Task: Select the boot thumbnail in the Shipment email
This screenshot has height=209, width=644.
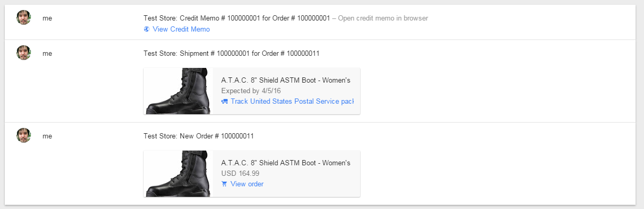Action: pos(178,91)
